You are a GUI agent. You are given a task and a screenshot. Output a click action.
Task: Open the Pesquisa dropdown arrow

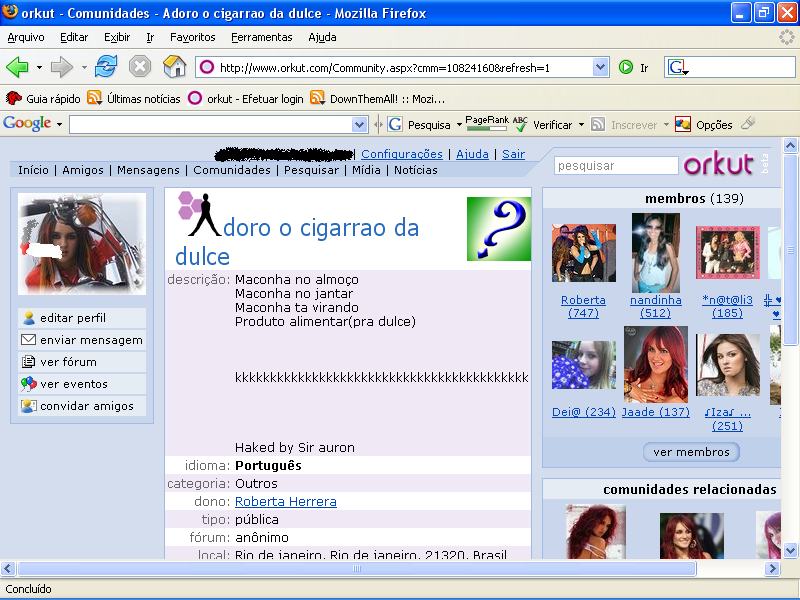point(459,124)
